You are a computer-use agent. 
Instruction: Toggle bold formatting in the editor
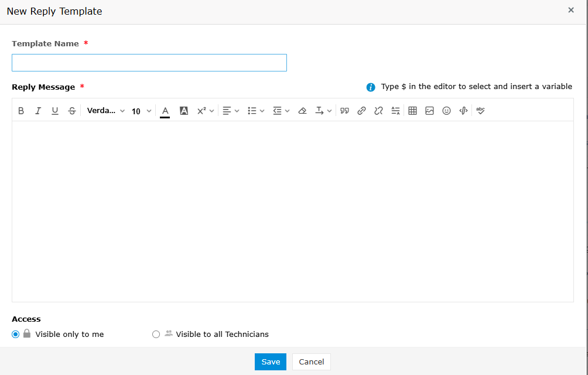coord(21,111)
